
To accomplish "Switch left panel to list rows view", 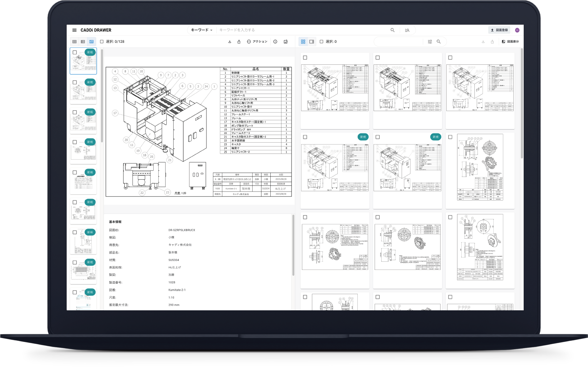I will pos(83,42).
